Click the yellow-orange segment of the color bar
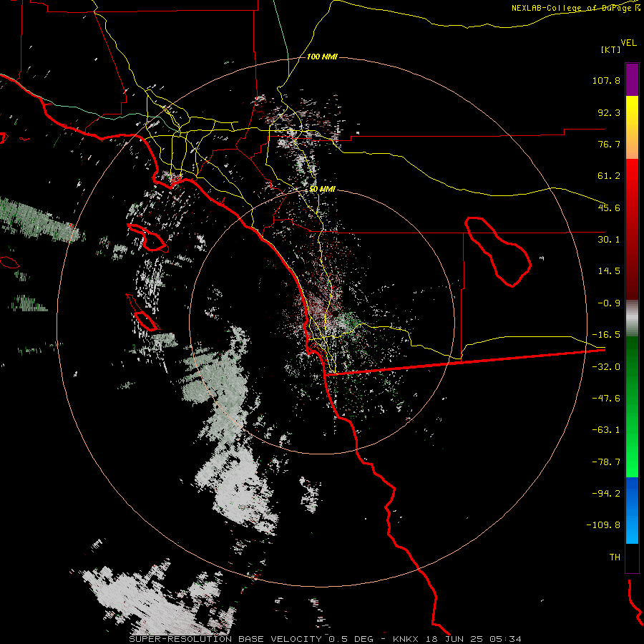The width and height of the screenshot is (644, 644). click(632, 127)
